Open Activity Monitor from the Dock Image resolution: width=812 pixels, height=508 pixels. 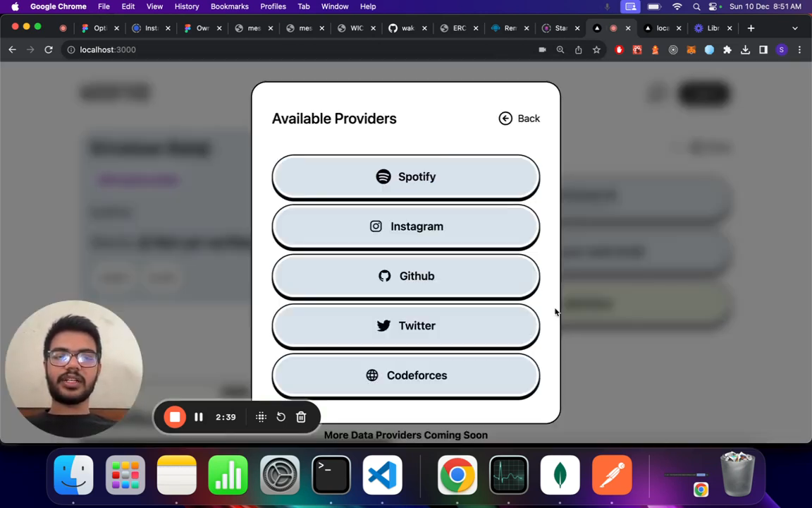tap(508, 475)
